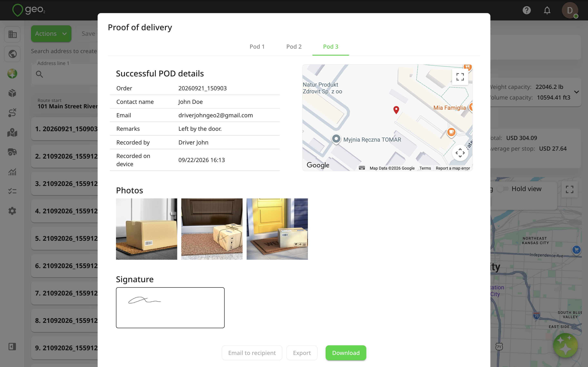
Task: Click map camera controls button in POD map
Action: [x=460, y=153]
